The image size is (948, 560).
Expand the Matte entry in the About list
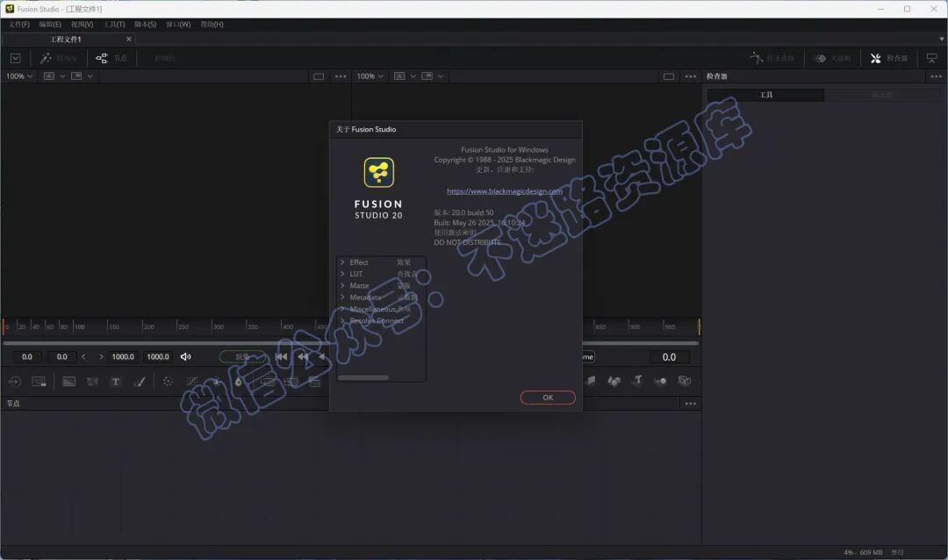click(x=342, y=285)
